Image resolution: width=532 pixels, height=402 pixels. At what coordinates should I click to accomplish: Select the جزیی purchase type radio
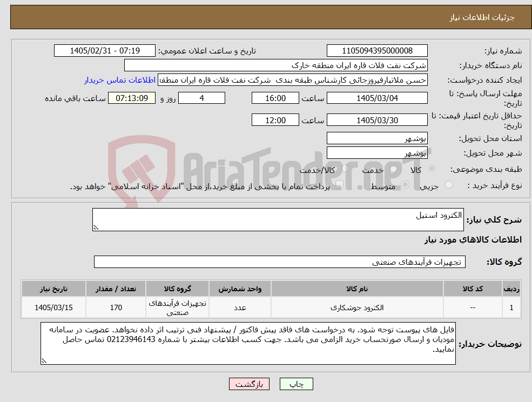coord(448,185)
